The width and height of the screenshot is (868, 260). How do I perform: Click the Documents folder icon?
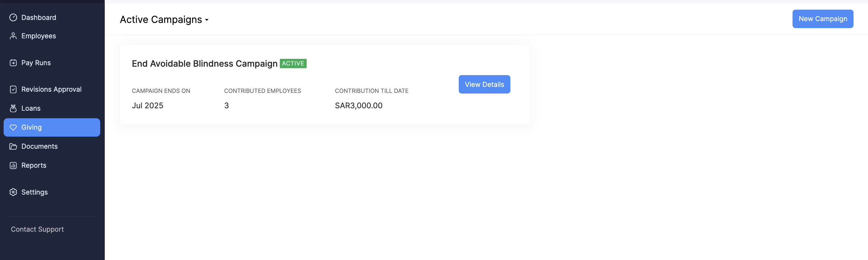pyautogui.click(x=13, y=147)
